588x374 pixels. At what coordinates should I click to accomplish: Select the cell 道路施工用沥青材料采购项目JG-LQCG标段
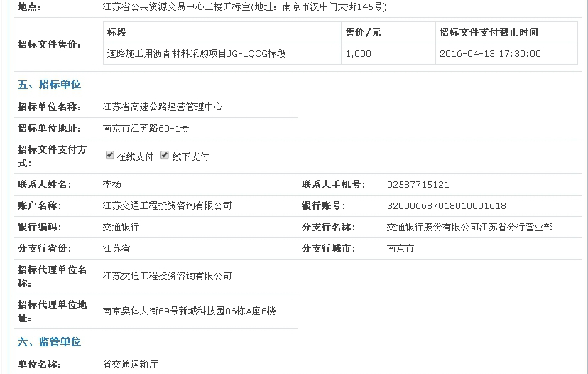(197, 54)
